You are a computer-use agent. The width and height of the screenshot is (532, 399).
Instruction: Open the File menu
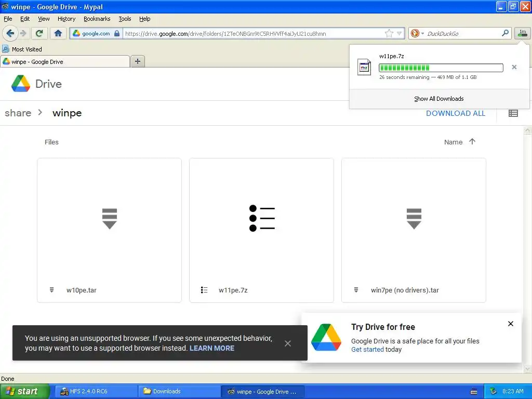tap(8, 19)
